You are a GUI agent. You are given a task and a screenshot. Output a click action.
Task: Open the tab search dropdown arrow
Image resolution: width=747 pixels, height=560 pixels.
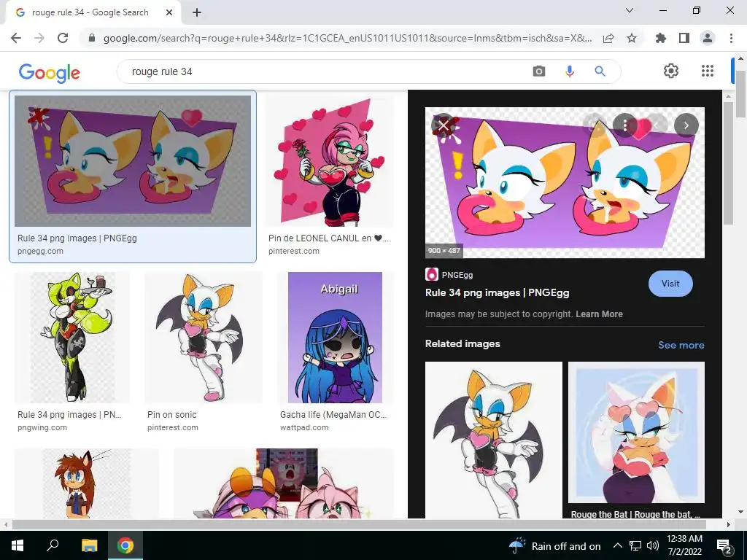[630, 10]
